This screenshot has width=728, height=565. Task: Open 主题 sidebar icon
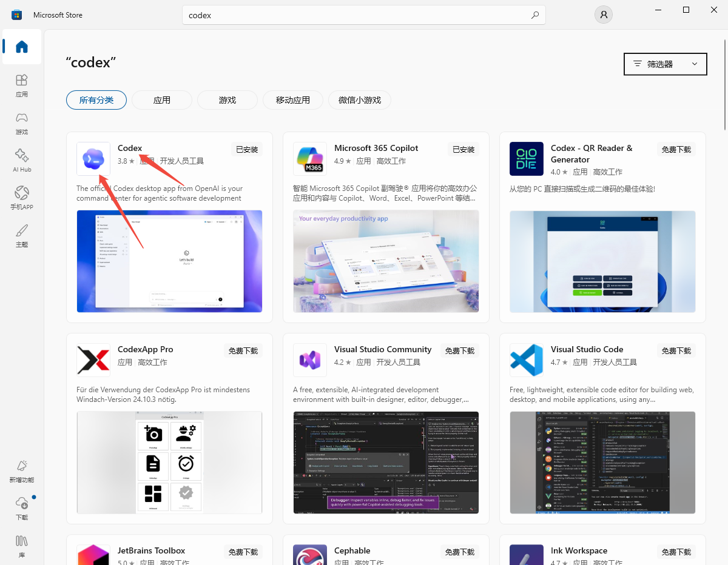point(22,236)
